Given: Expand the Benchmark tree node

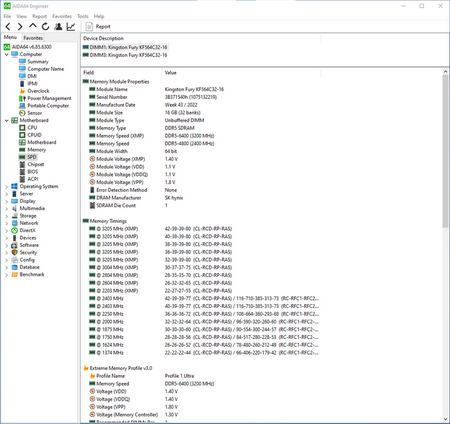Looking at the screenshot, I should (x=6, y=274).
